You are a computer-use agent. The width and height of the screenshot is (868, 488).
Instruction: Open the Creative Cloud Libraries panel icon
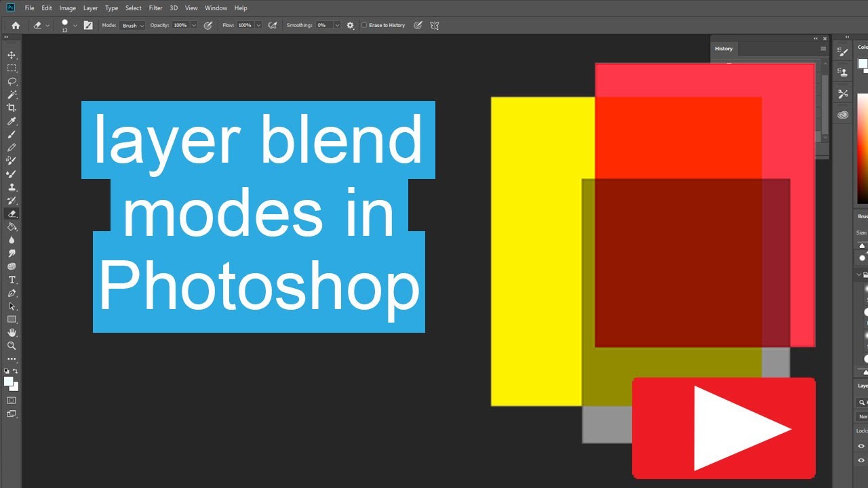(x=843, y=115)
